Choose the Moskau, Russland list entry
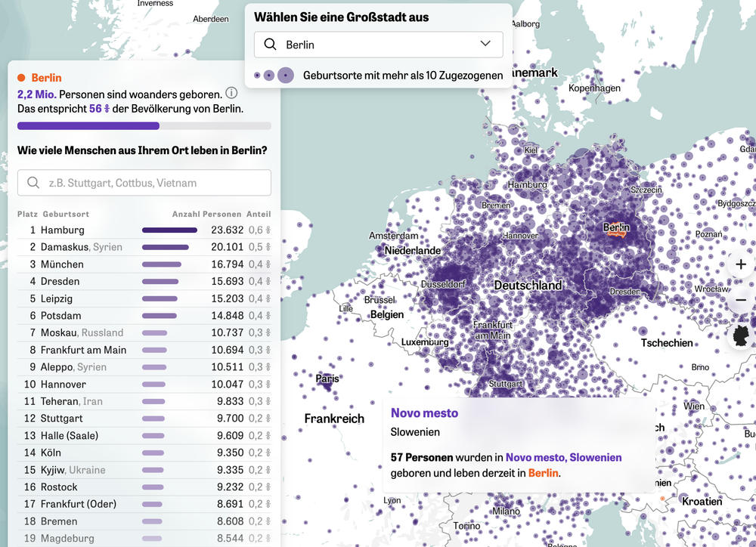Image resolution: width=756 pixels, height=547 pixels. 144,332
